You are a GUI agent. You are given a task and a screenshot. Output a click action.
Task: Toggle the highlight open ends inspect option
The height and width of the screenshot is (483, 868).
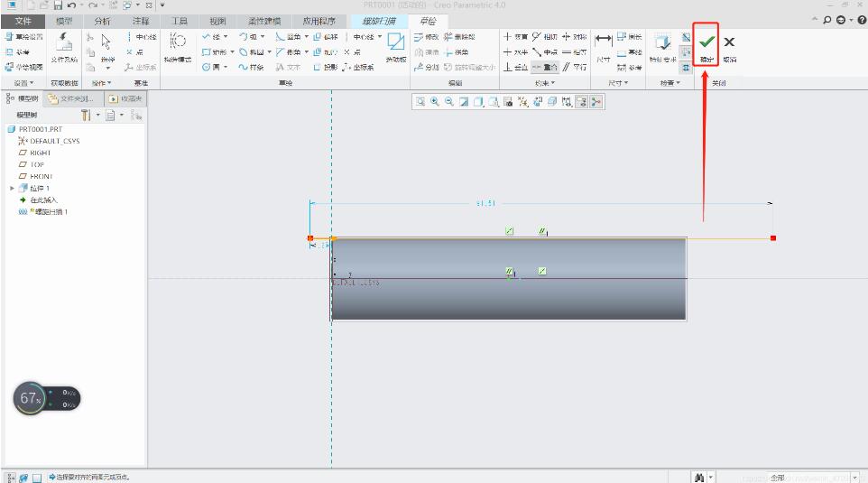pos(686,52)
